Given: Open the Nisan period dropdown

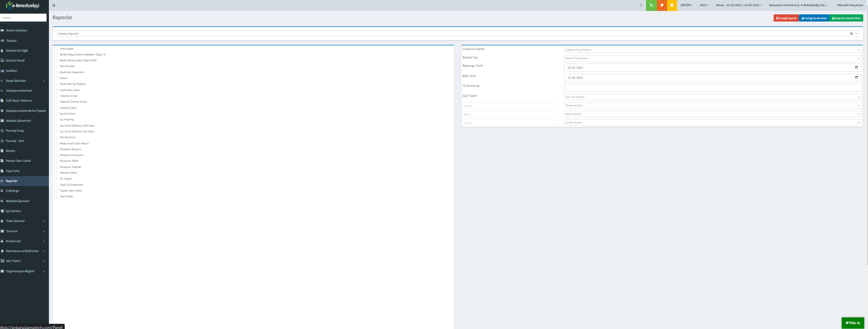Looking at the screenshot, I should click(739, 5).
